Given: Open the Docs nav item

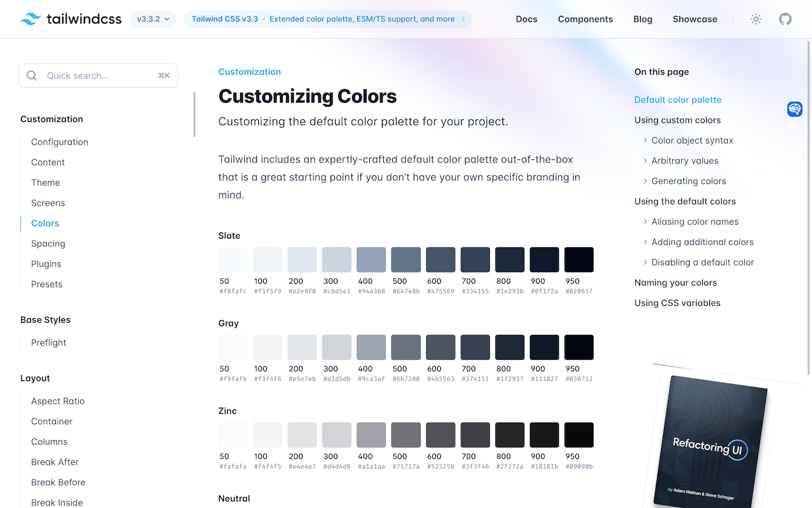Looking at the screenshot, I should pos(527,19).
